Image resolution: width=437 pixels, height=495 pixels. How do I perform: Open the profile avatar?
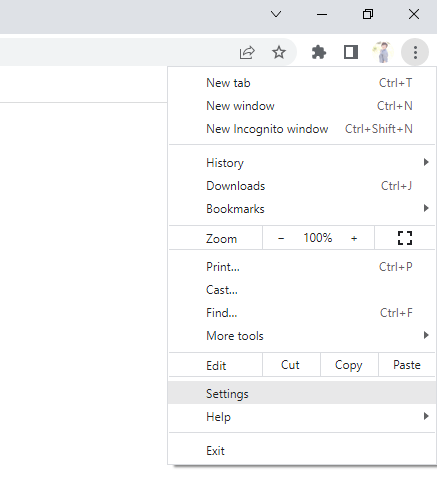pyautogui.click(x=383, y=52)
